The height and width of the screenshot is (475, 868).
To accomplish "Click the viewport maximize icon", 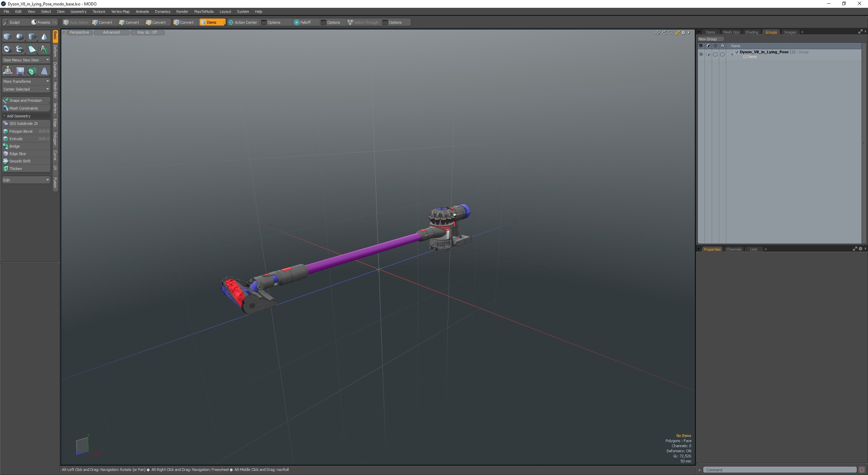I will 677,33.
